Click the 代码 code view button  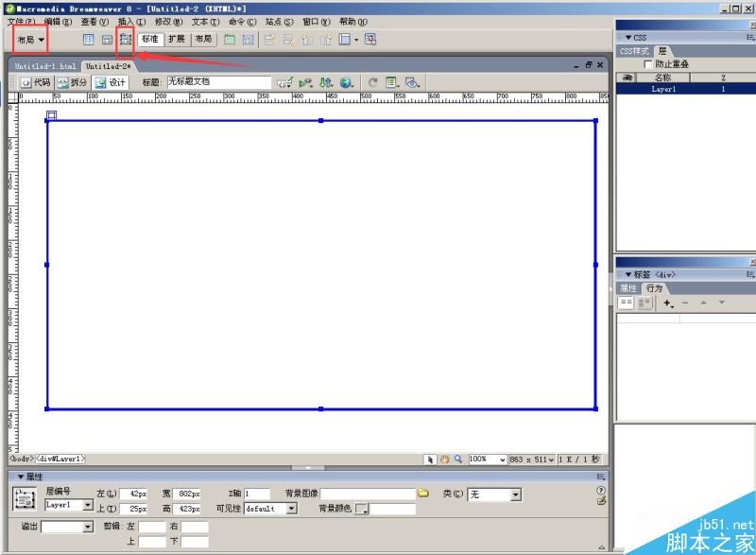tap(36, 83)
